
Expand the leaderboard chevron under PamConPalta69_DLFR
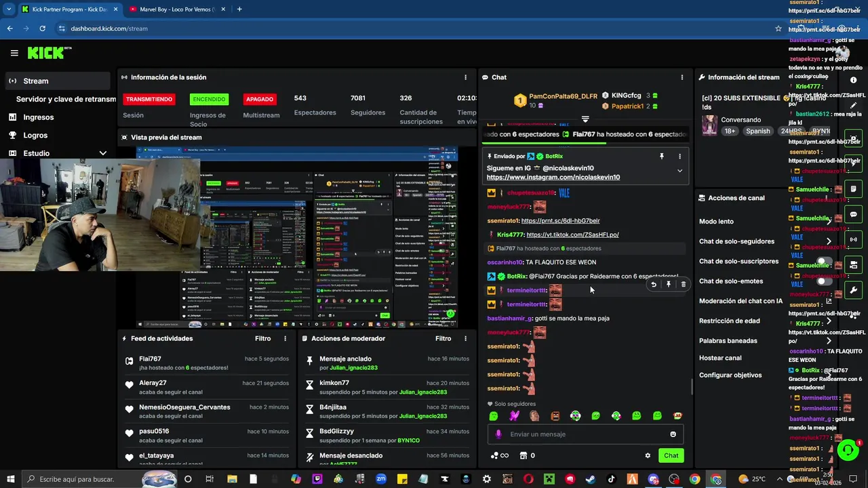[x=585, y=119]
